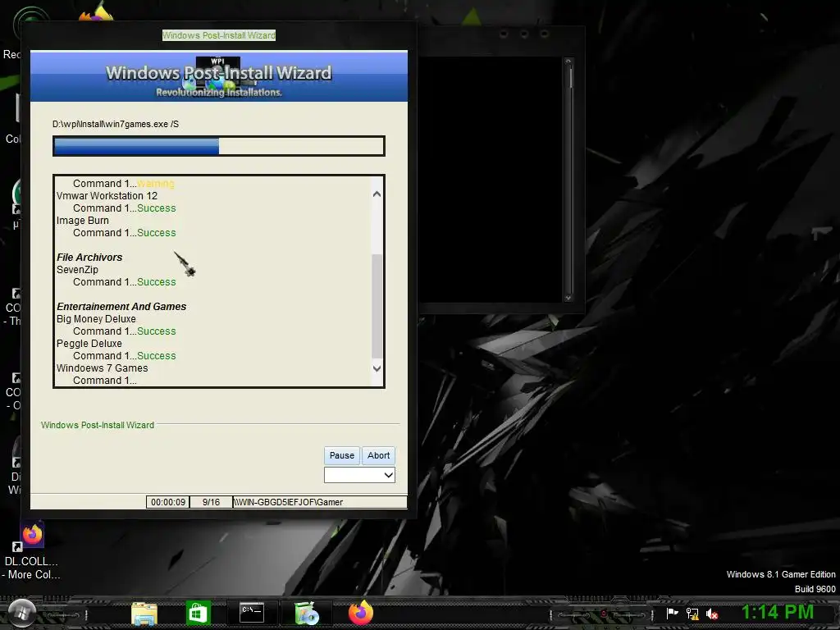Click the Action Center flag tray icon
840x630 pixels.
673,614
